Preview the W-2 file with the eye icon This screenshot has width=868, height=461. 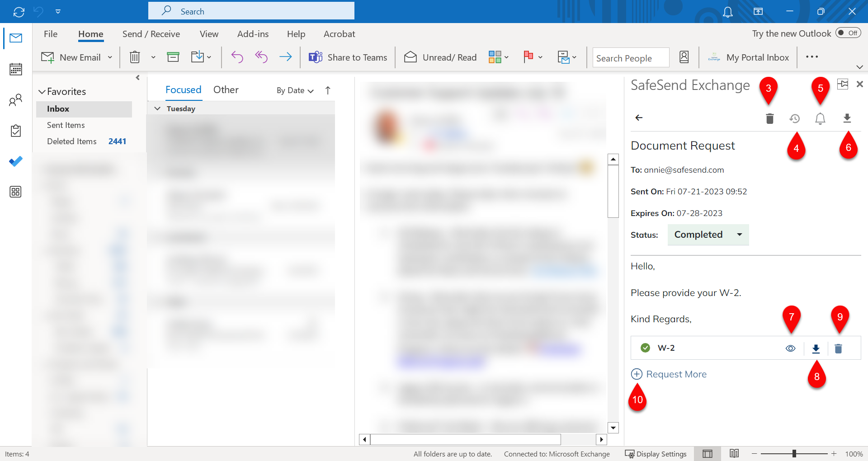click(790, 348)
